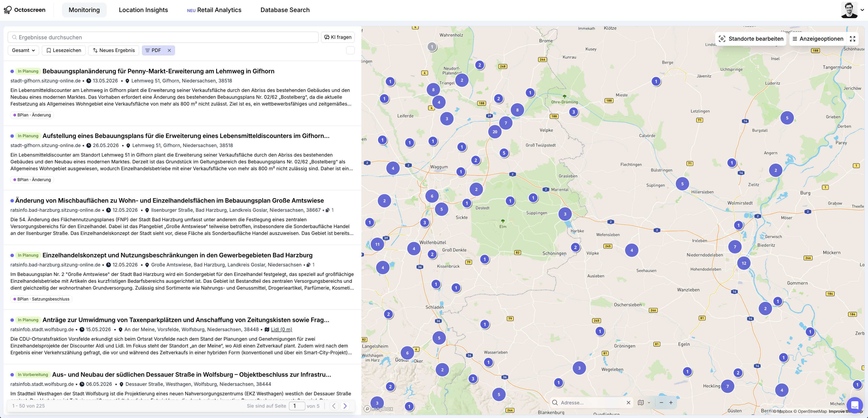
Task: Click Standorte bearbeiten button
Action: (x=751, y=39)
